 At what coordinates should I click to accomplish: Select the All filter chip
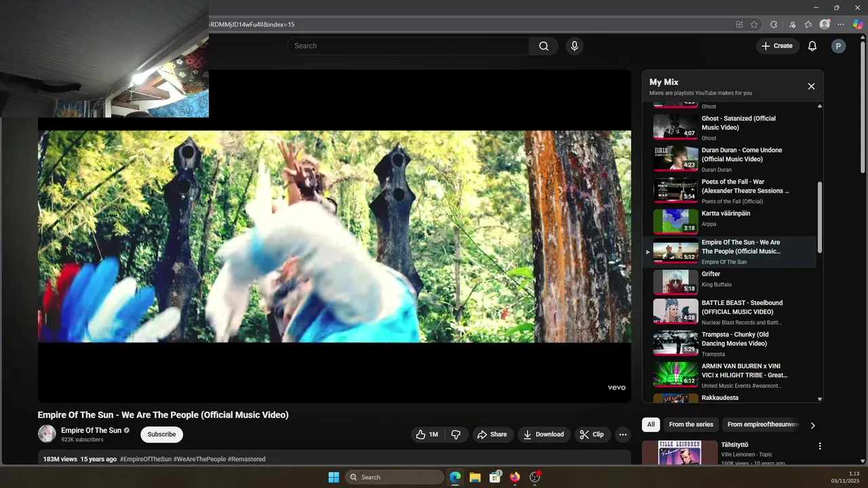point(651,425)
